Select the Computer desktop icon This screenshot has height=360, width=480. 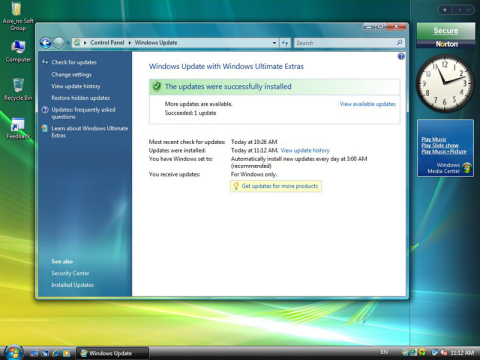[18, 51]
